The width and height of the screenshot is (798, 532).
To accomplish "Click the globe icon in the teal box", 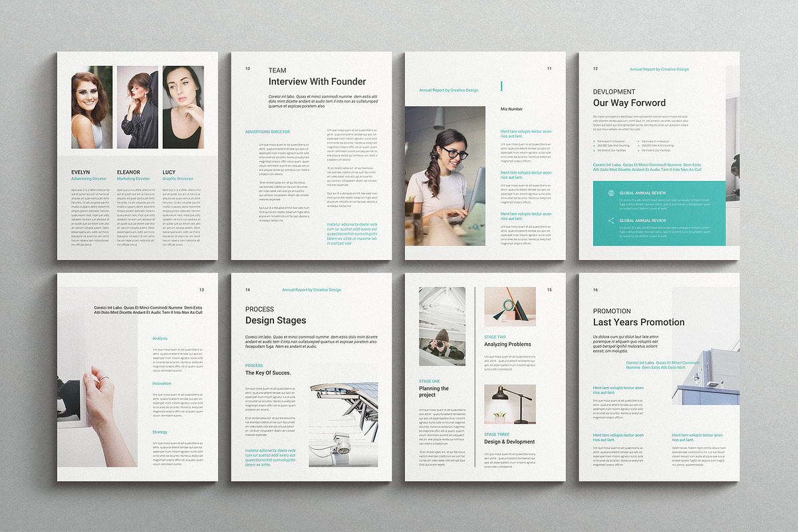I will tap(611, 194).
